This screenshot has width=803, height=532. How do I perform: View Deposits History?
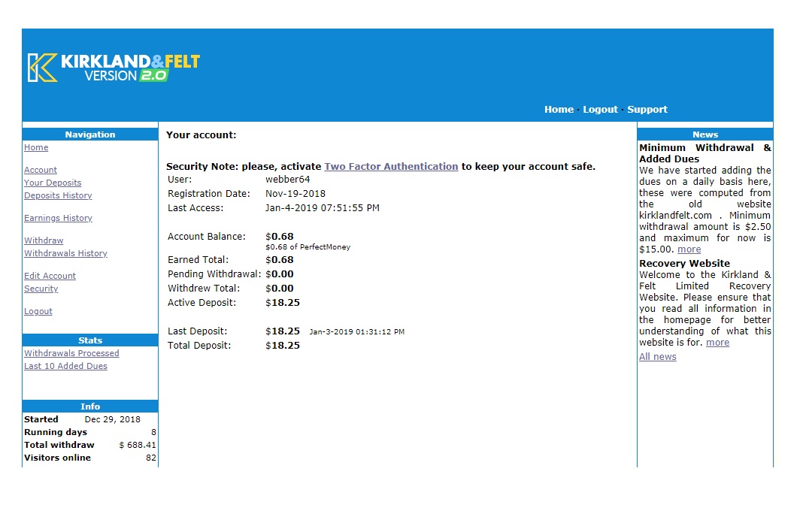tap(58, 196)
